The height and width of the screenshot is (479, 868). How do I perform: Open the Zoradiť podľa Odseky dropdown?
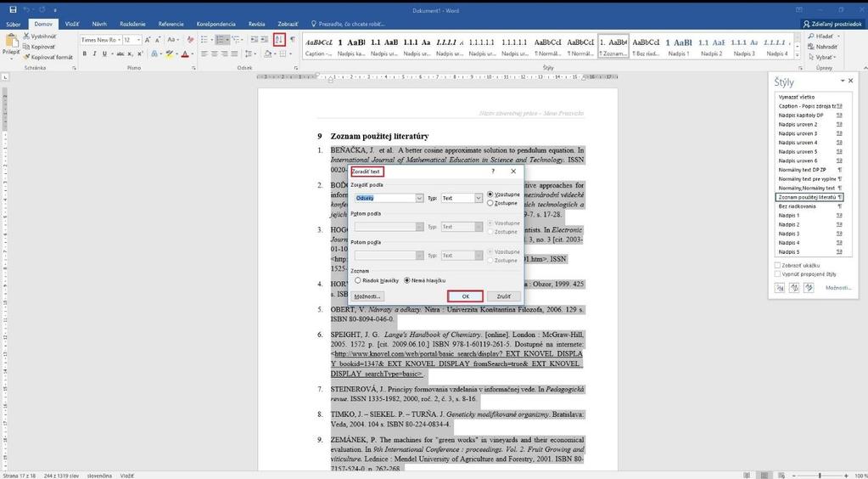419,198
